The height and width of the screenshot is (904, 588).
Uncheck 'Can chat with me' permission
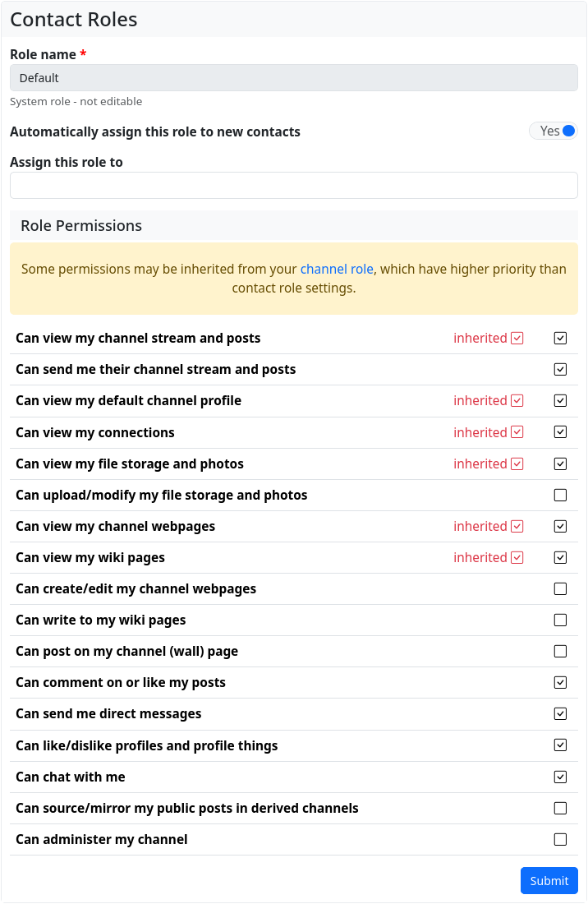click(560, 777)
